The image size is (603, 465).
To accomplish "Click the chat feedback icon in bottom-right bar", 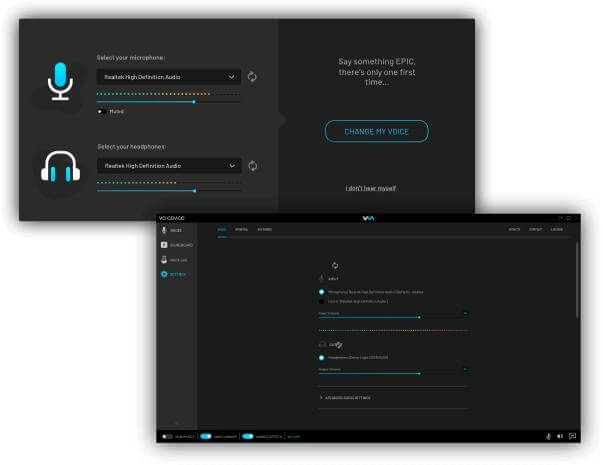I will coord(572,436).
